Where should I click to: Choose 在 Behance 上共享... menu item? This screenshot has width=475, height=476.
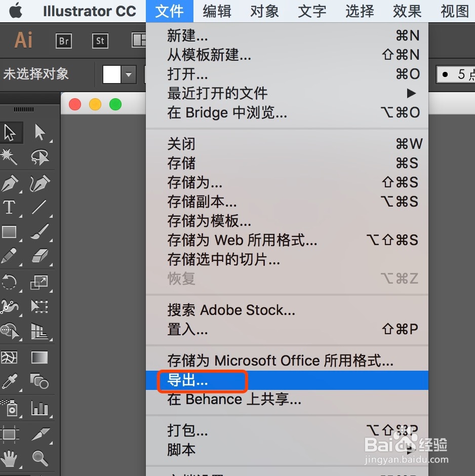coord(287,399)
